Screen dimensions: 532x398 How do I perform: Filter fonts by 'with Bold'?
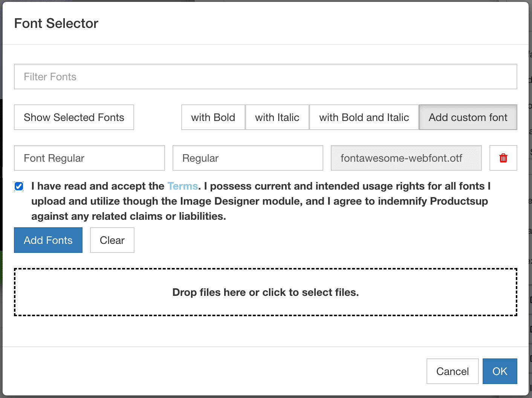pyautogui.click(x=213, y=117)
